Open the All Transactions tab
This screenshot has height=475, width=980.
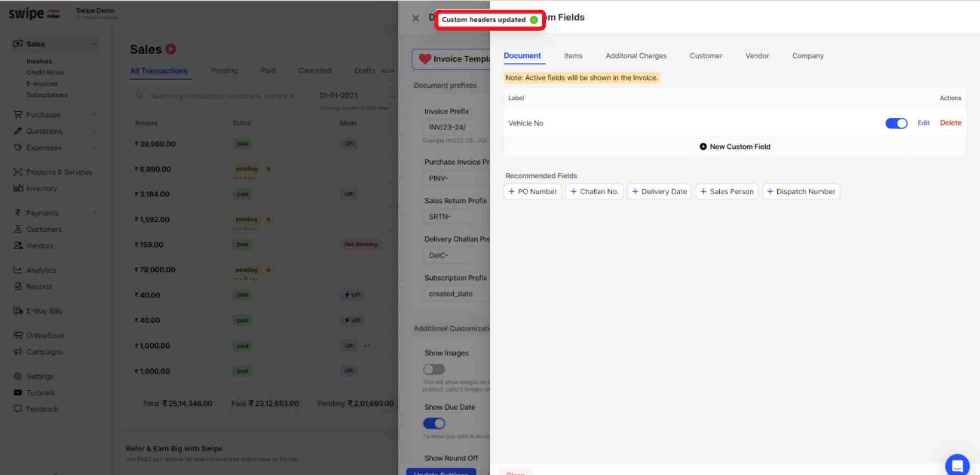159,71
